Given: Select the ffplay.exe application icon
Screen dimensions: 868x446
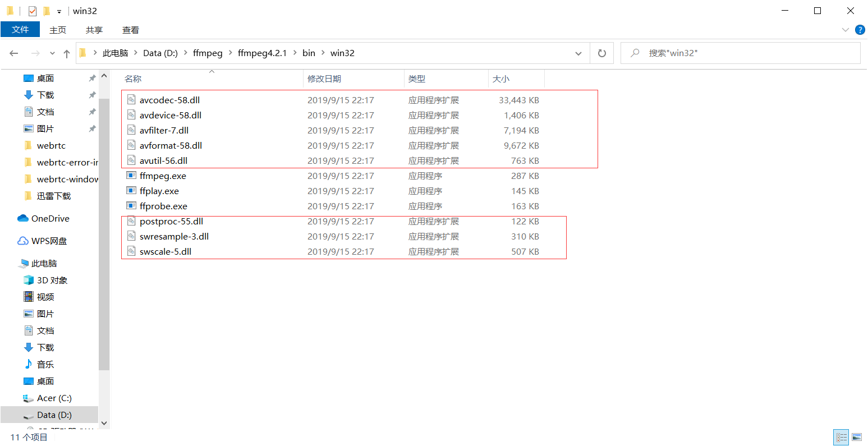Looking at the screenshot, I should (131, 191).
